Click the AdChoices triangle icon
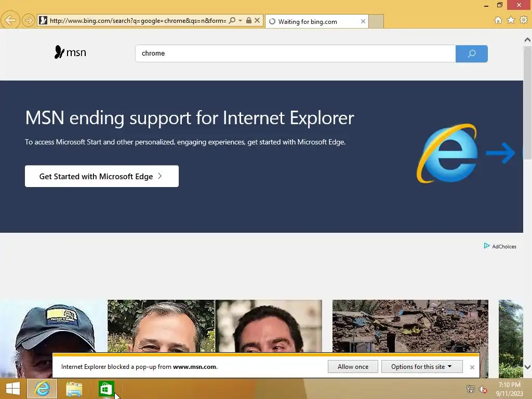The image size is (532, 399). [x=486, y=246]
